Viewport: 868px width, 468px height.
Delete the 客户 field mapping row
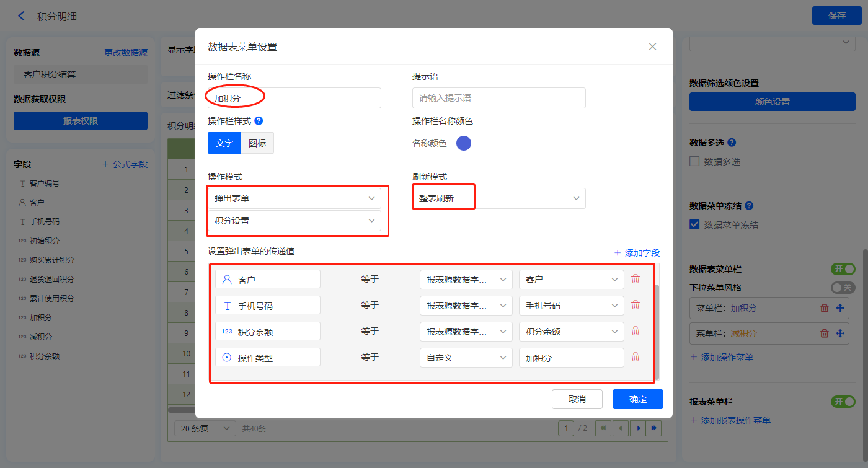[635, 279]
